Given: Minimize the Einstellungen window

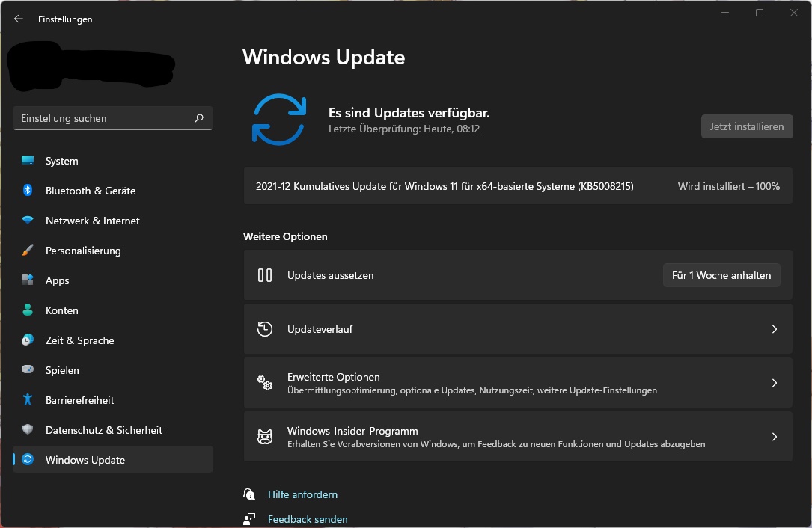Looking at the screenshot, I should [x=725, y=13].
